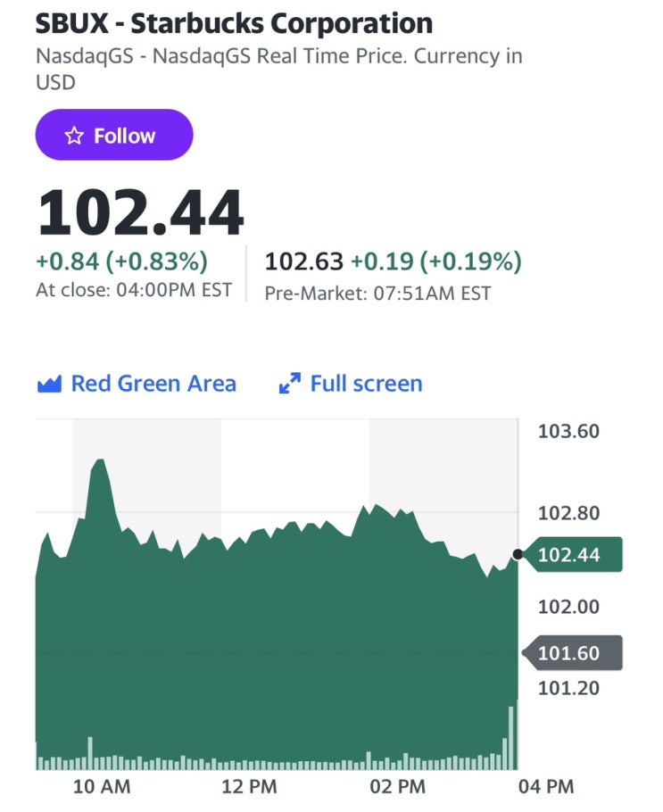Click the tallest volume bar near close

511,738
